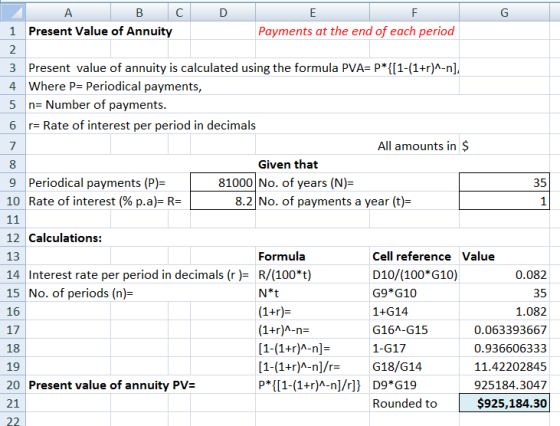This screenshot has height=426, width=560.
Task: Click 'All amounts in' label cell
Action: pyautogui.click(x=417, y=146)
